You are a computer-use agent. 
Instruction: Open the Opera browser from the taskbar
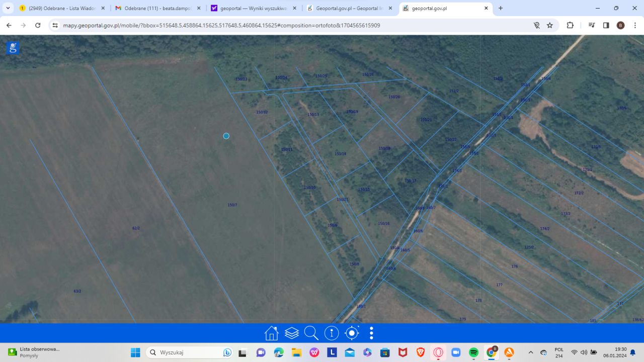click(x=438, y=352)
